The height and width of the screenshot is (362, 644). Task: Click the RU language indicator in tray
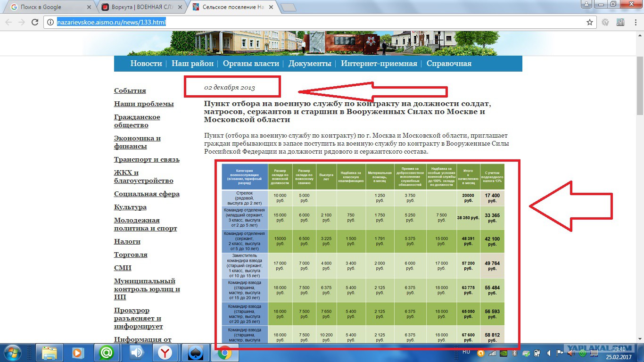coord(466,352)
